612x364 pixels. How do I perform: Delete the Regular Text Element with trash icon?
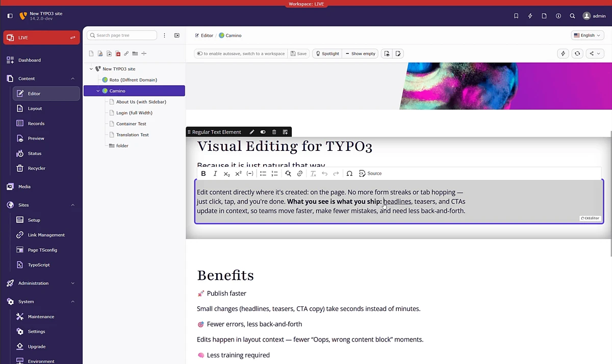pos(274,132)
